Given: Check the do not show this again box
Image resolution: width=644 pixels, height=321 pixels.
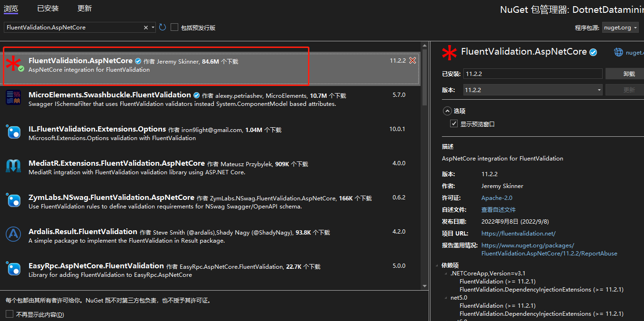Looking at the screenshot, I should coord(10,314).
